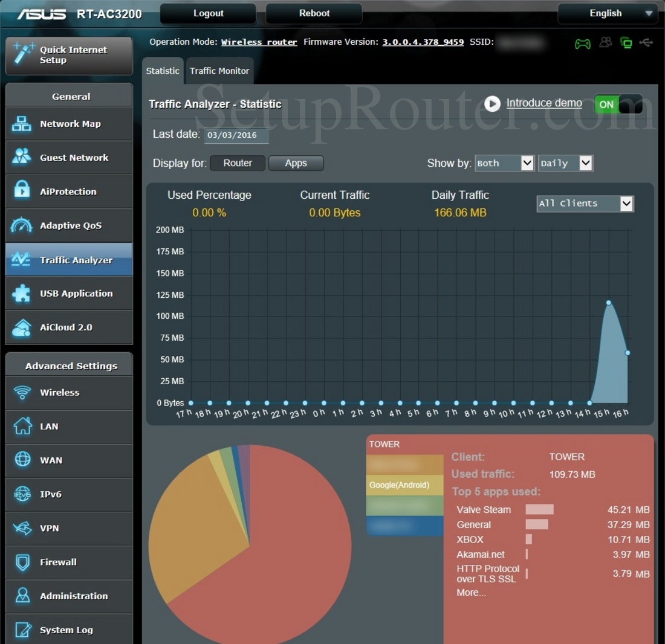The image size is (665, 644).
Task: Toggle Traffic Analyzer statistics ON switch
Action: pos(618,104)
